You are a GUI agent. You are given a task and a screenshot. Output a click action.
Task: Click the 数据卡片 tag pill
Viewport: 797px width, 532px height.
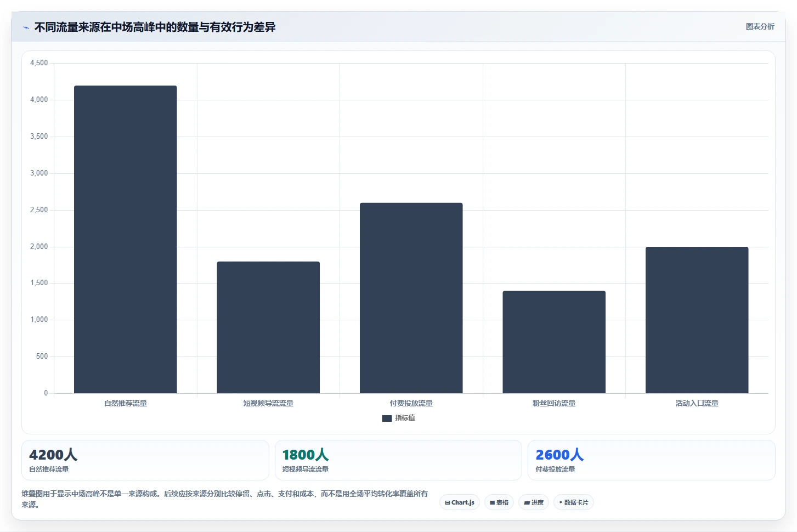[574, 502]
